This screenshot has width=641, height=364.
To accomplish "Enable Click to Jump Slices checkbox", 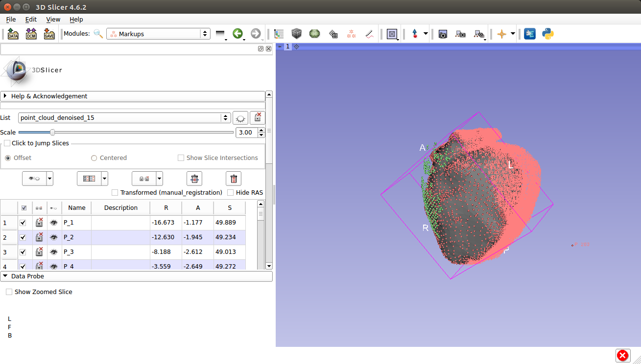I will coord(7,143).
